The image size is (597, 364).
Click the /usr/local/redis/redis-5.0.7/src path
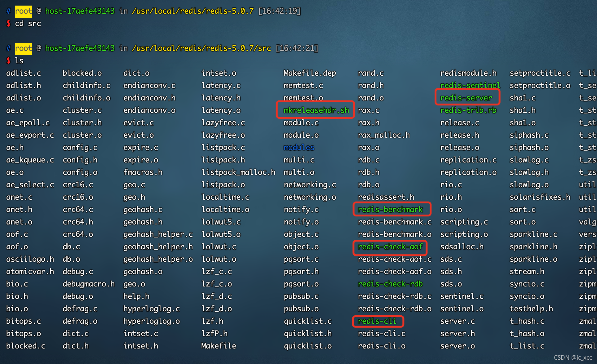[201, 48]
